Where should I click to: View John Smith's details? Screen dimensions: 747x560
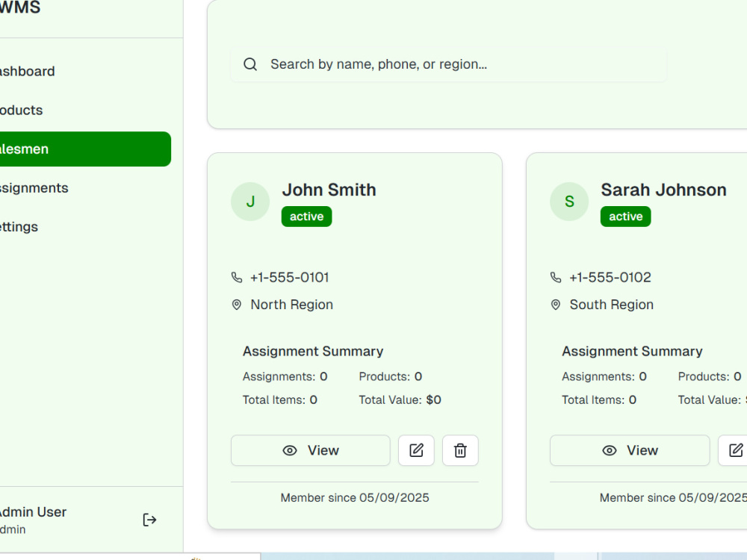coord(311,450)
